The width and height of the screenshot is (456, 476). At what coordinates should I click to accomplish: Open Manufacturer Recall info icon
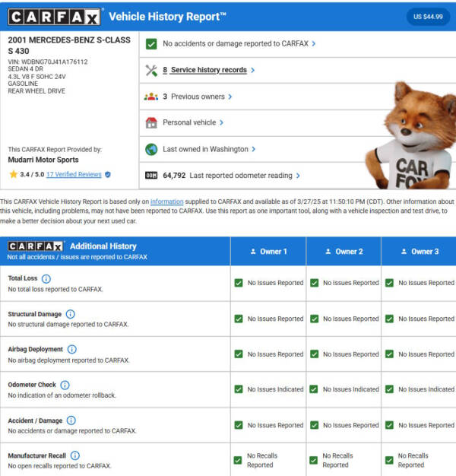tap(75, 455)
